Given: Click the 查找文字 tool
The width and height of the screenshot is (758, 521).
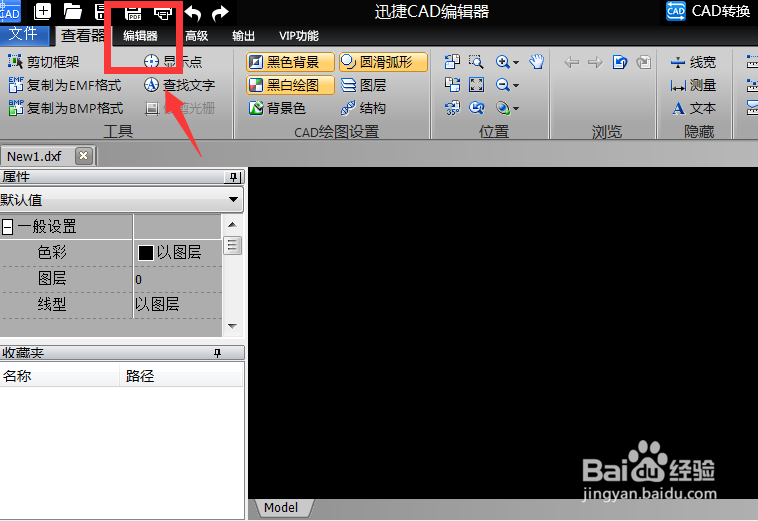Looking at the screenshot, I should pyautogui.click(x=179, y=85).
